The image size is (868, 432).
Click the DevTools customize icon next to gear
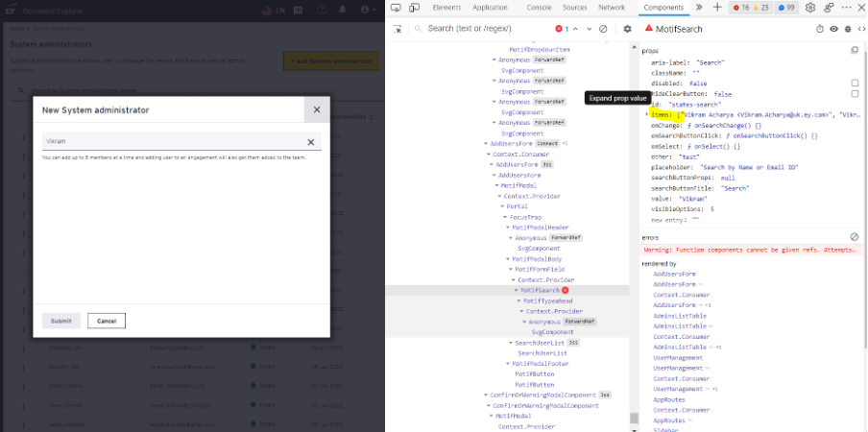point(829,8)
